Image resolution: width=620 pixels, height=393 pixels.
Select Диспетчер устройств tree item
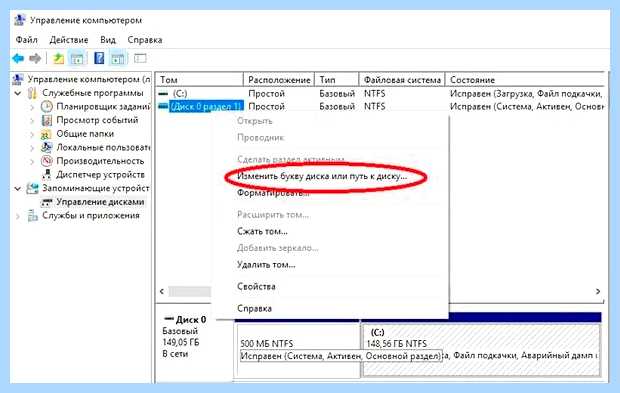100,174
